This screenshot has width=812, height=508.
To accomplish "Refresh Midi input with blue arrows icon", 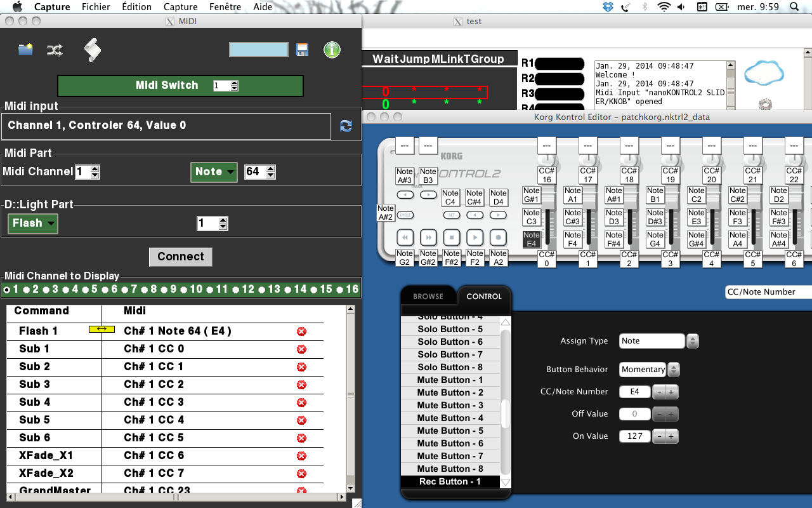I will [346, 126].
